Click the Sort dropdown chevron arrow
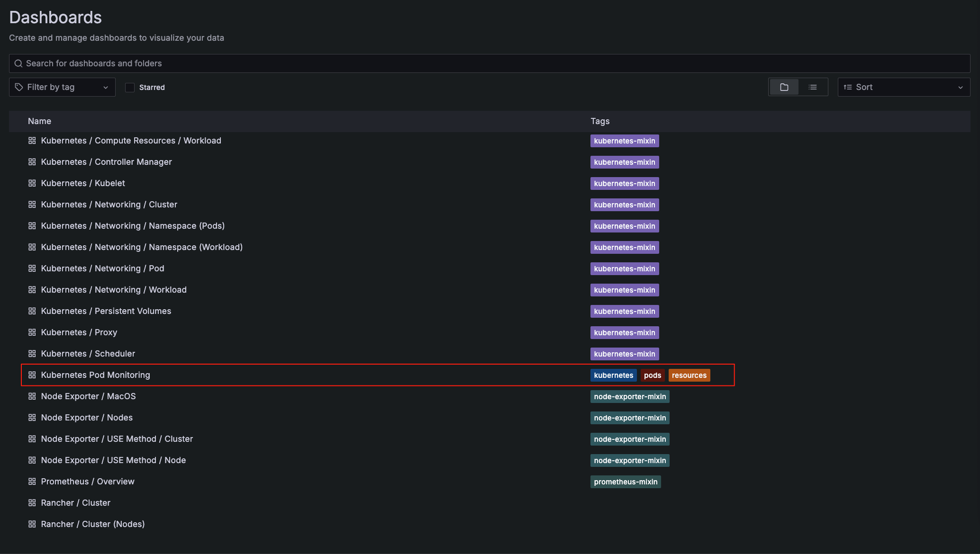Image resolution: width=980 pixels, height=554 pixels. [961, 88]
